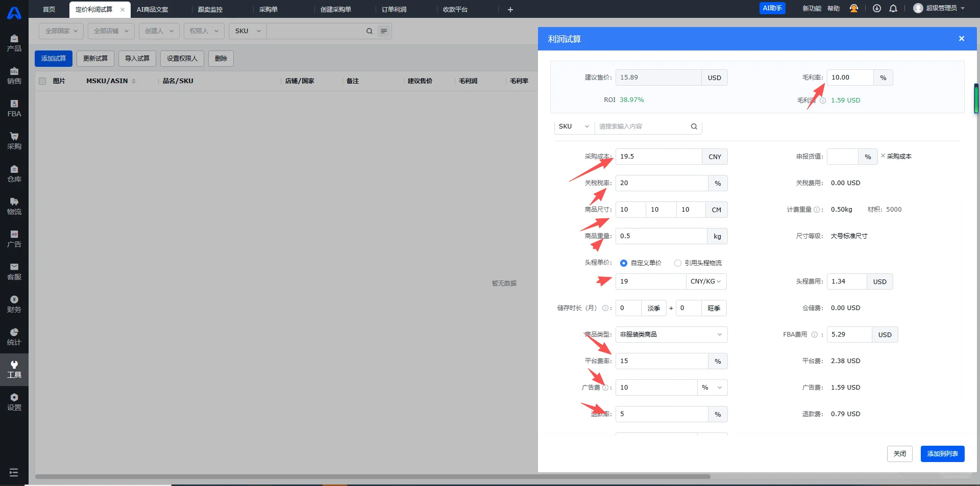The height and width of the screenshot is (486, 980).
Task: Switch to the 跟卖监控 tab
Action: point(210,10)
